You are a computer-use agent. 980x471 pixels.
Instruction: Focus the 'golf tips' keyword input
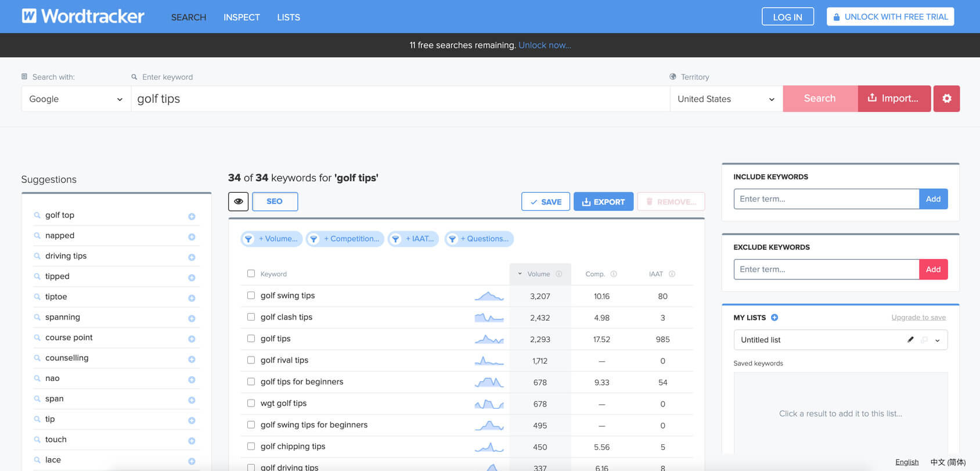[401, 99]
